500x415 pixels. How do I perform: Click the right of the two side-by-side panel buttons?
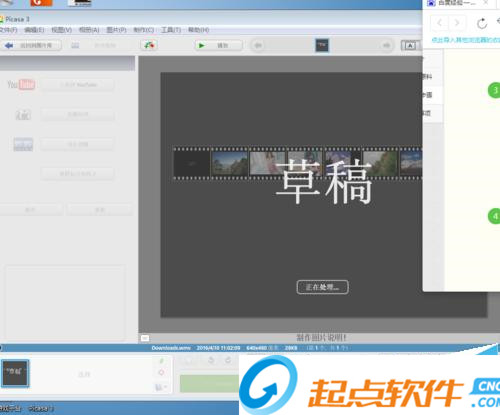click(x=99, y=210)
